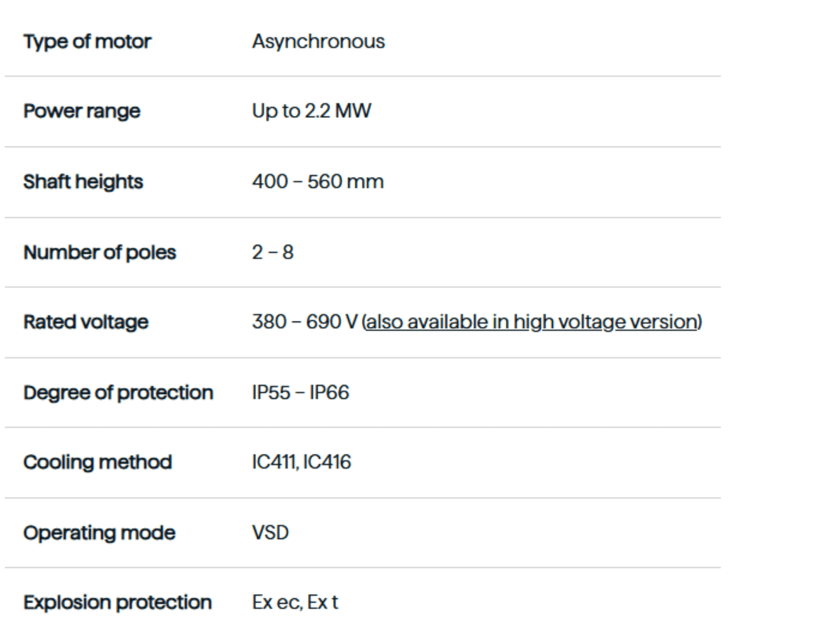Select the "Up to 2.2 MW" value

click(x=311, y=111)
